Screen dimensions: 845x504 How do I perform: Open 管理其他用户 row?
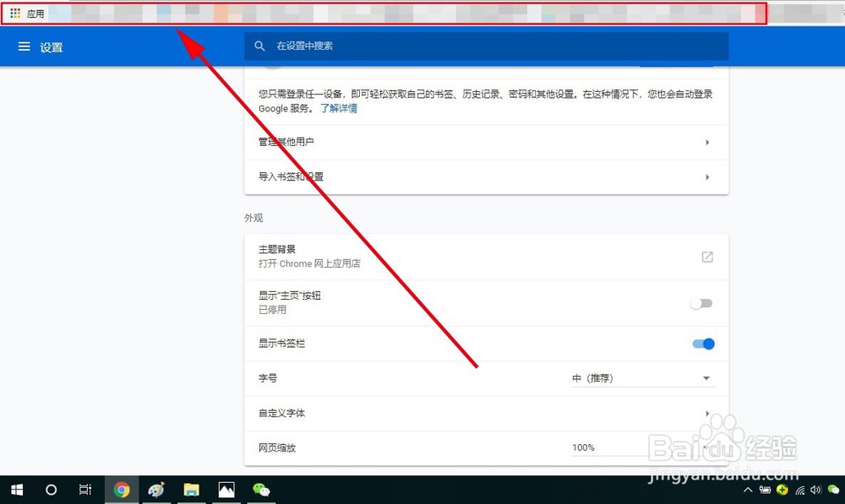tap(486, 142)
